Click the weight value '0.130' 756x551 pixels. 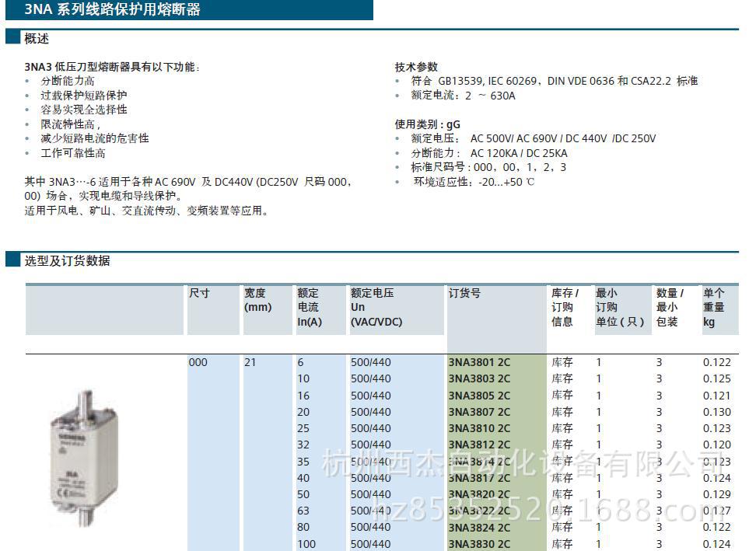717,412
